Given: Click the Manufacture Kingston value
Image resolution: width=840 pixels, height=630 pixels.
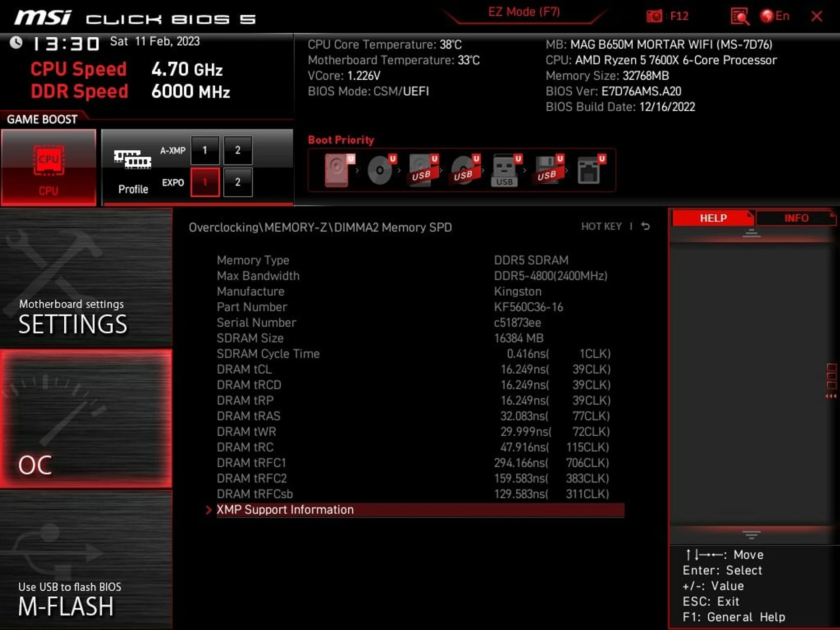Looking at the screenshot, I should click(x=518, y=291).
